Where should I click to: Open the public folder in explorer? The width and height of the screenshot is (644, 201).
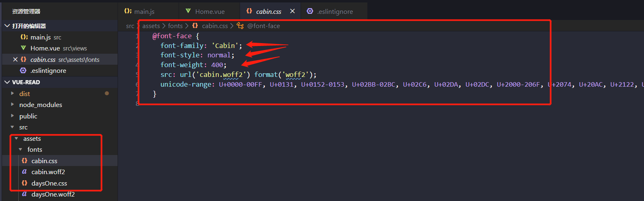(x=28, y=116)
